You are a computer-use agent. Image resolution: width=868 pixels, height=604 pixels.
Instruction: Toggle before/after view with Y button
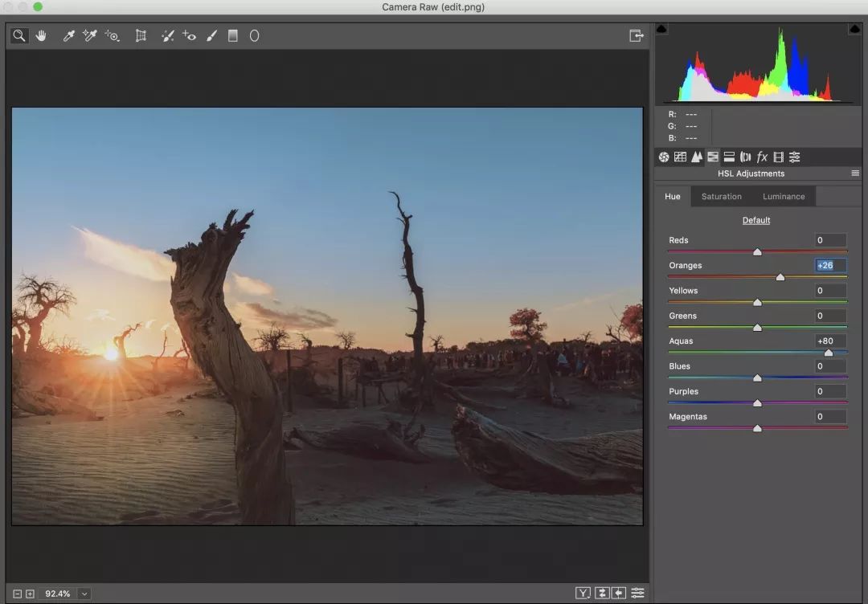click(x=583, y=593)
